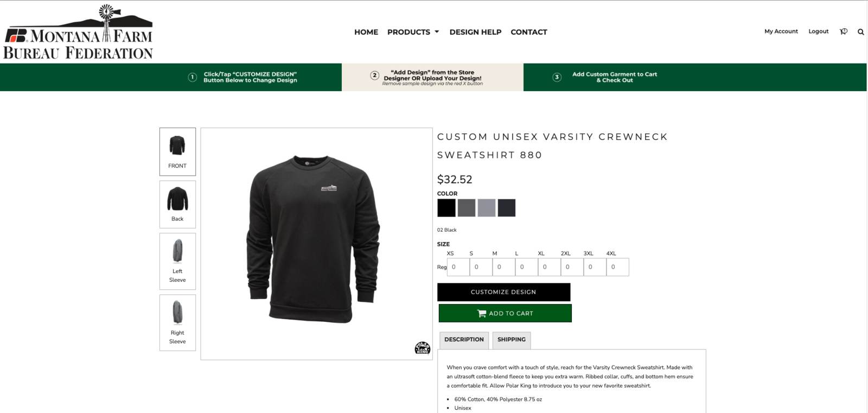Open the shopping cart icon in header
This screenshot has height=413, width=868.
tap(844, 31)
